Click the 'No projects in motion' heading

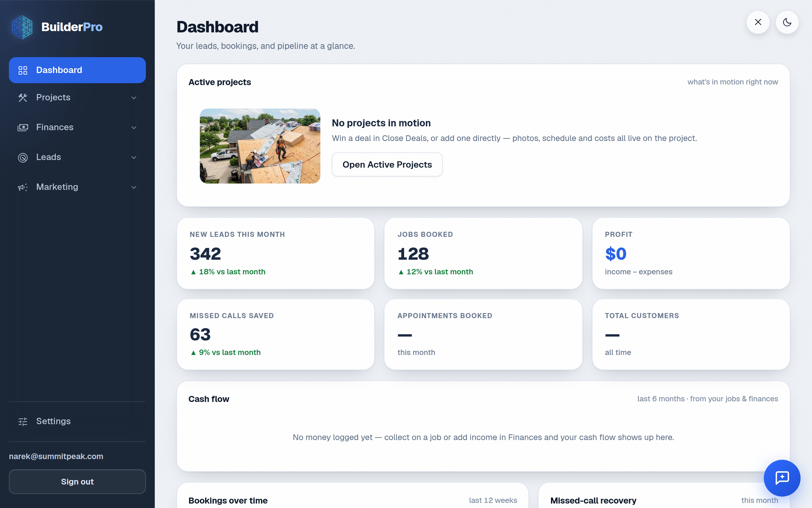[x=381, y=123]
